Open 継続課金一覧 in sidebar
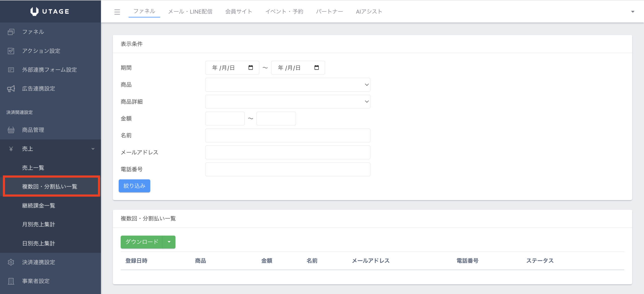 38,206
